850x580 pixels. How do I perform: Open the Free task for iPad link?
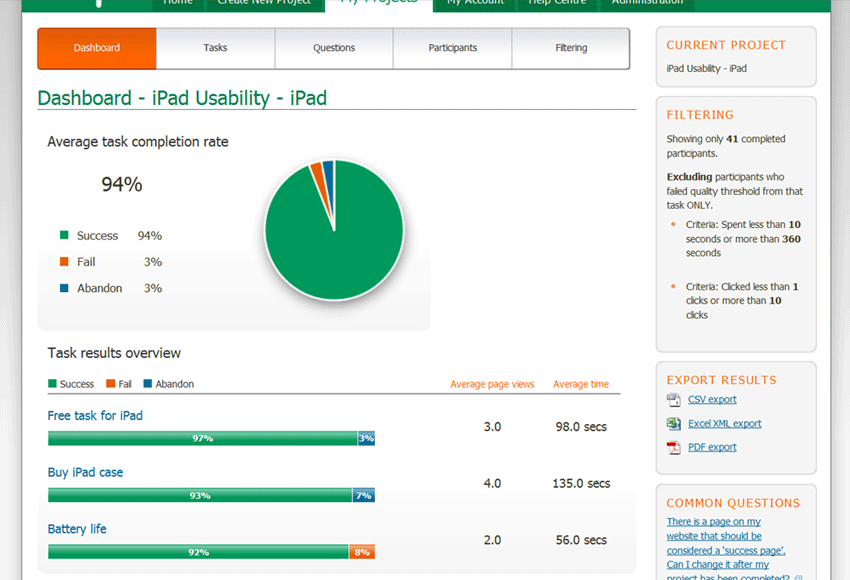95,416
